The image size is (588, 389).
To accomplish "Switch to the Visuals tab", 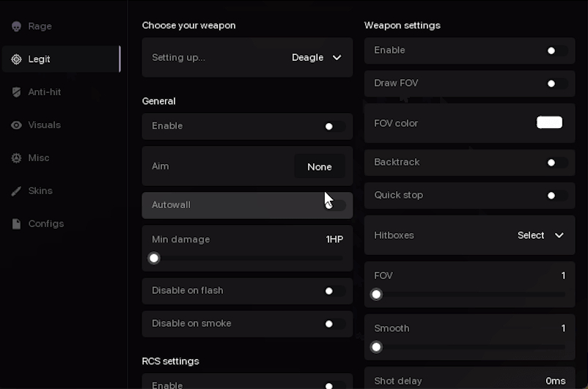I will coord(44,125).
